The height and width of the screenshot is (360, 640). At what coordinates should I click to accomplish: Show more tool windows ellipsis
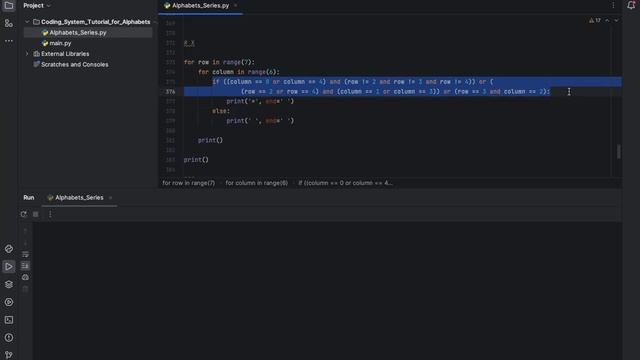coord(9,41)
